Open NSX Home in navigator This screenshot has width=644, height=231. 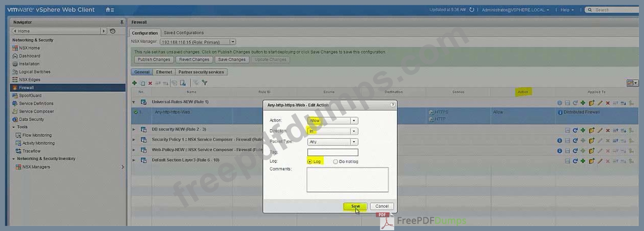click(29, 48)
